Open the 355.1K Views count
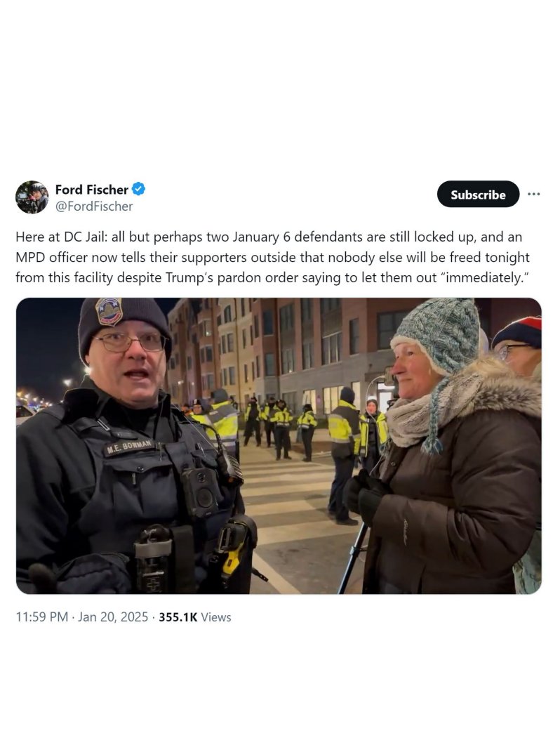This screenshot has height=731, width=560. tap(195, 617)
